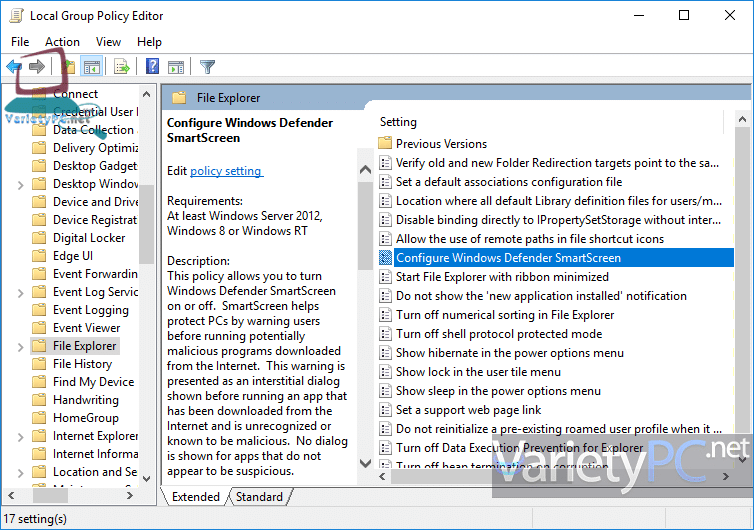
Task: Expand the Internet Explorer tree node
Action: (x=20, y=437)
